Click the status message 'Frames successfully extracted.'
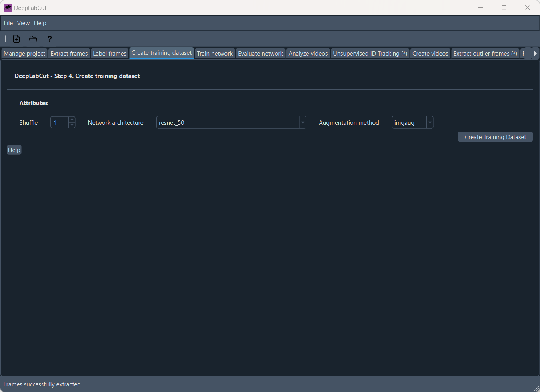The image size is (540, 392). [43, 384]
